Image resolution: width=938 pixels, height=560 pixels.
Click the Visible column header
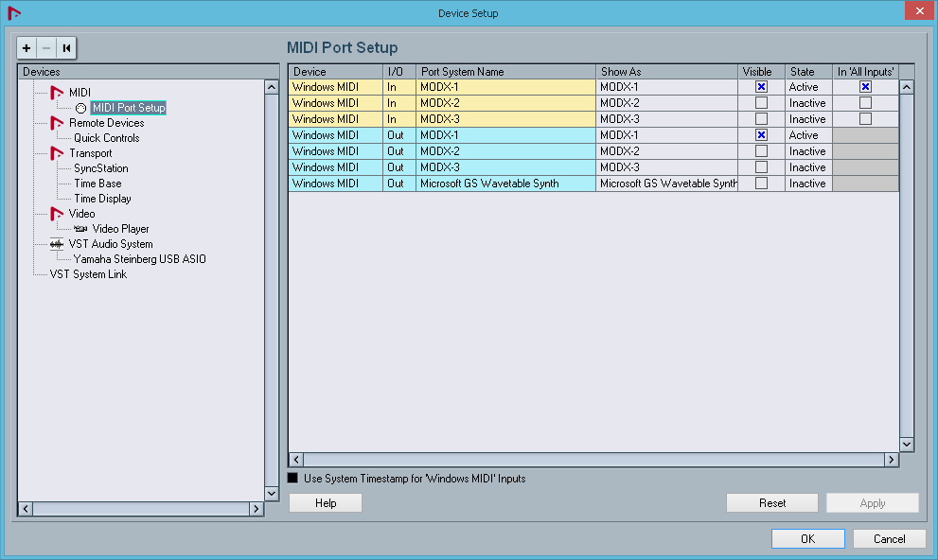click(761, 72)
